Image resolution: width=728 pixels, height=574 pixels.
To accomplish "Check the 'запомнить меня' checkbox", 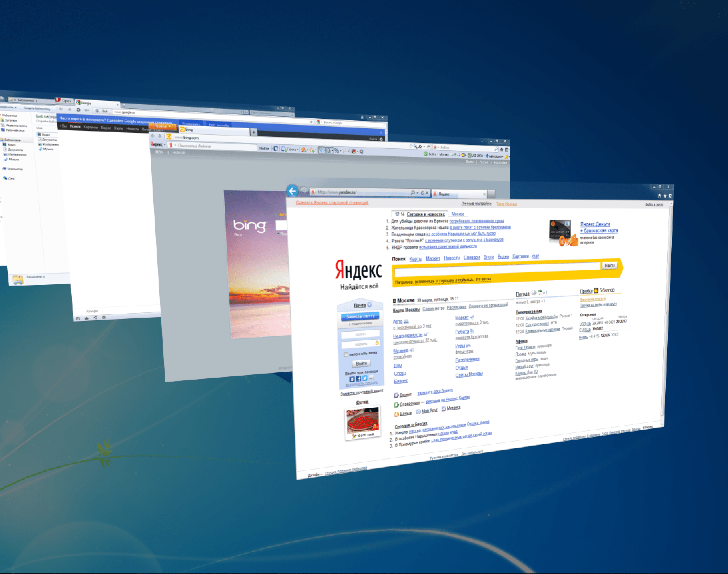I will [346, 355].
